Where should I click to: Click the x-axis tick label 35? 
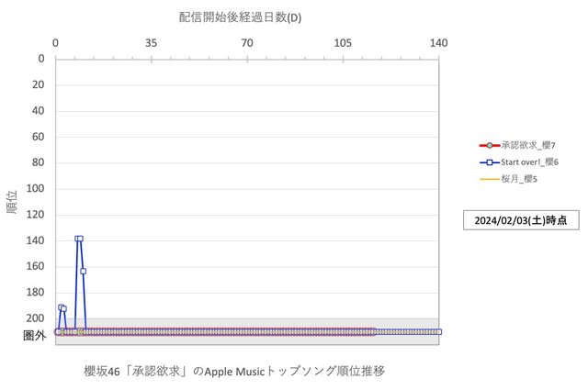[x=151, y=42]
